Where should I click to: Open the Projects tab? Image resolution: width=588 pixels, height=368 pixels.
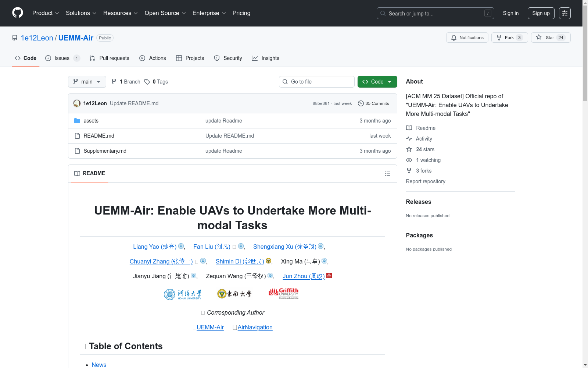[x=190, y=58]
